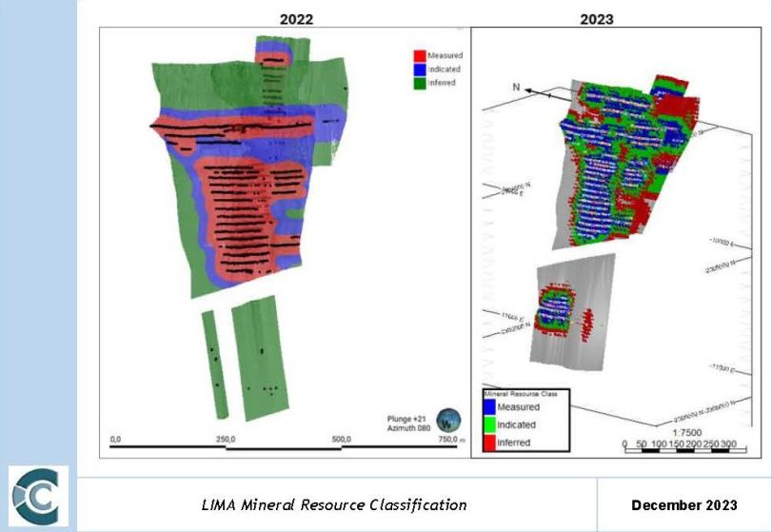Viewport: 772px width, 532px height.
Task: Click the LIMA Mineral Resource Classification caption
Action: pyautogui.click(x=334, y=504)
